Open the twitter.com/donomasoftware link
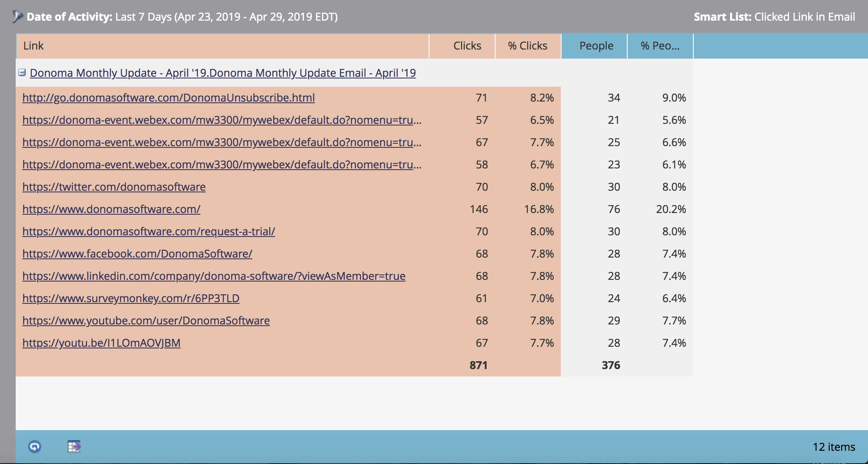Image resolution: width=868 pixels, height=464 pixels. (114, 187)
